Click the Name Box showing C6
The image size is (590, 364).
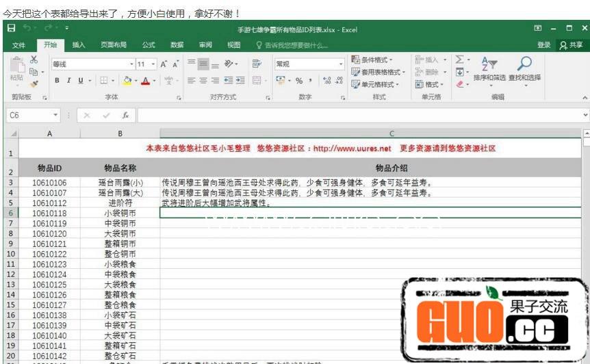click(x=33, y=115)
